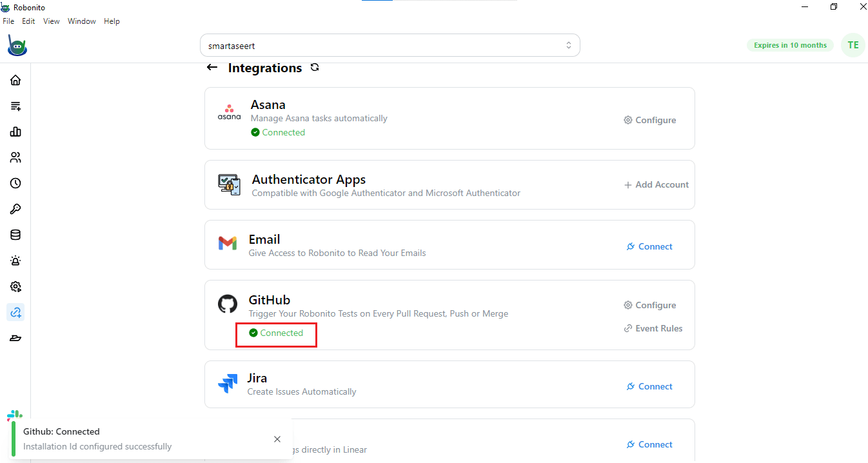Image resolution: width=868 pixels, height=463 pixels.
Task: Click 'Create Issues Automatically' description
Action: point(302,391)
